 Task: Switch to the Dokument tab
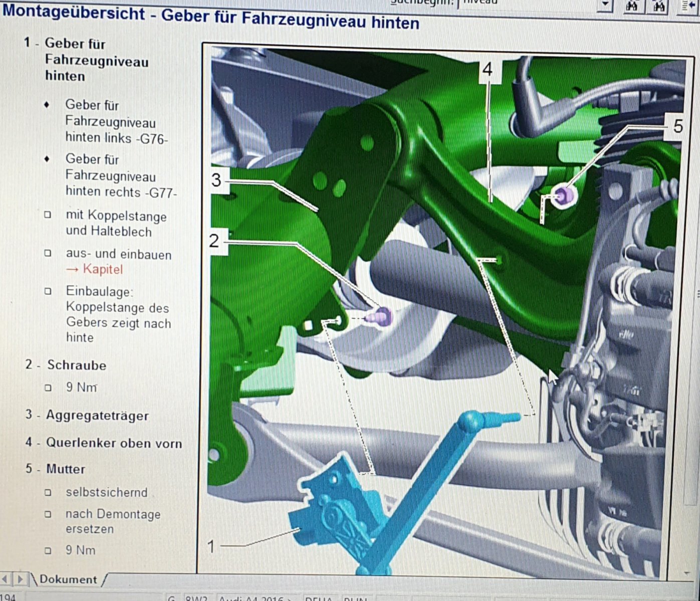(x=68, y=579)
